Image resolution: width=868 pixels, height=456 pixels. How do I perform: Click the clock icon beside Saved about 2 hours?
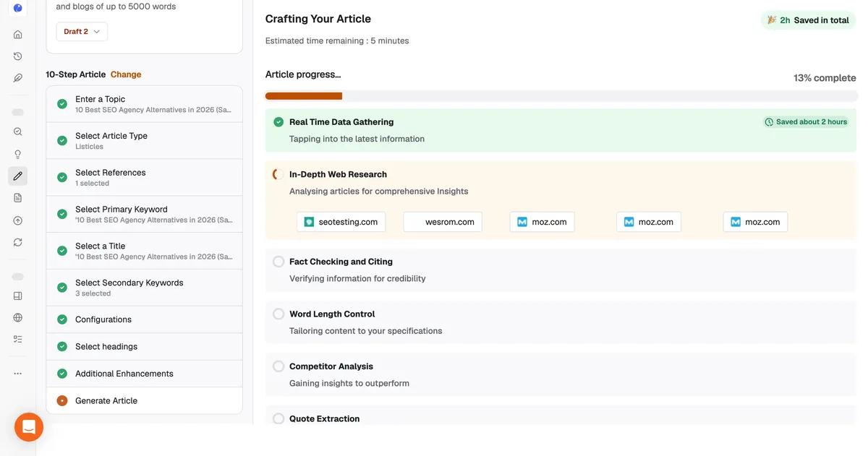[x=769, y=122]
